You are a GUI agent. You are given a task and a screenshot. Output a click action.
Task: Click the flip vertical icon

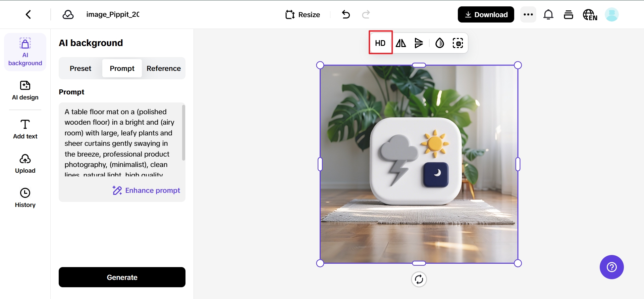coord(419,43)
